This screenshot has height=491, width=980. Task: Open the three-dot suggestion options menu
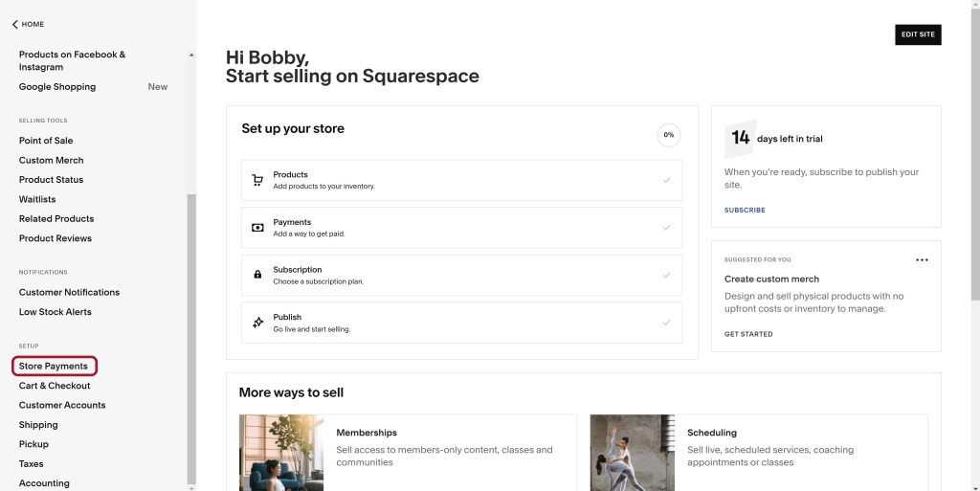(922, 259)
